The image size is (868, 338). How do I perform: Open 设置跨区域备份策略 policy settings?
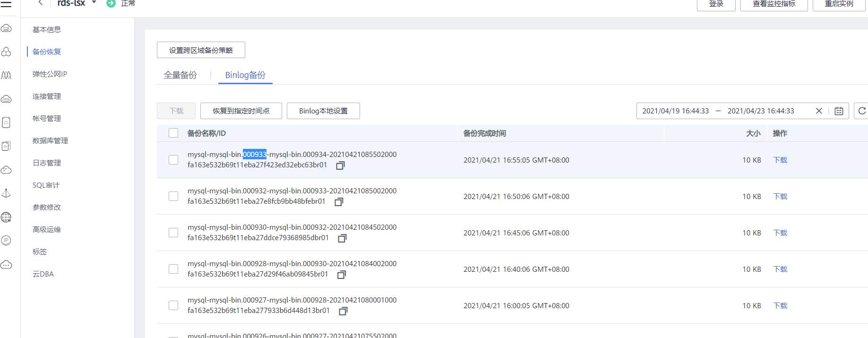click(x=201, y=50)
